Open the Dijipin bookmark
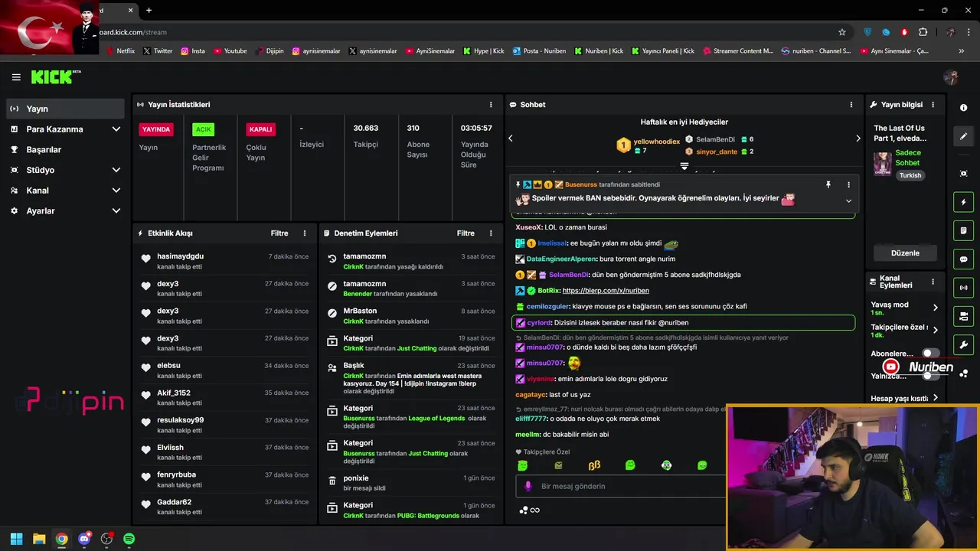This screenshot has height=551, width=980. (x=270, y=51)
